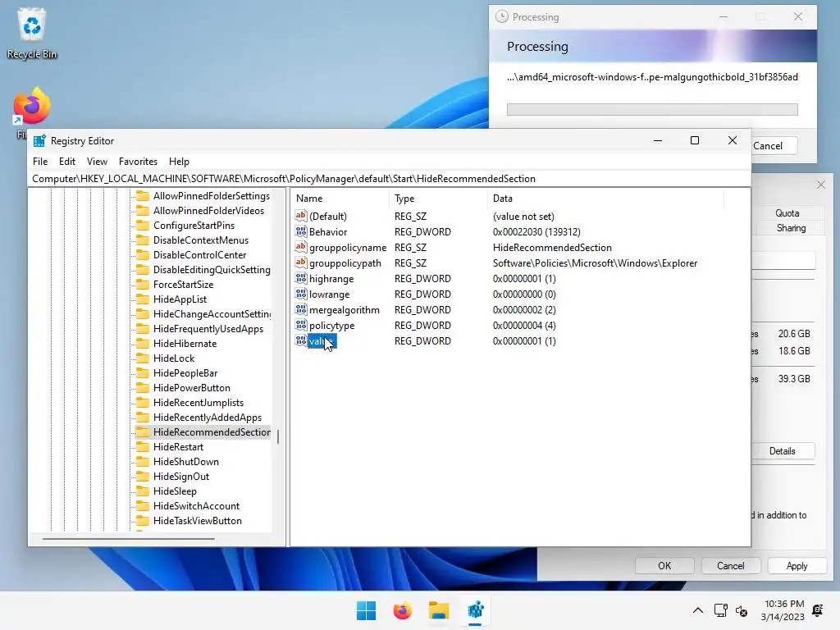840x630 pixels.
Task: Click the grouppolicyname string value icon
Action: click(300, 247)
